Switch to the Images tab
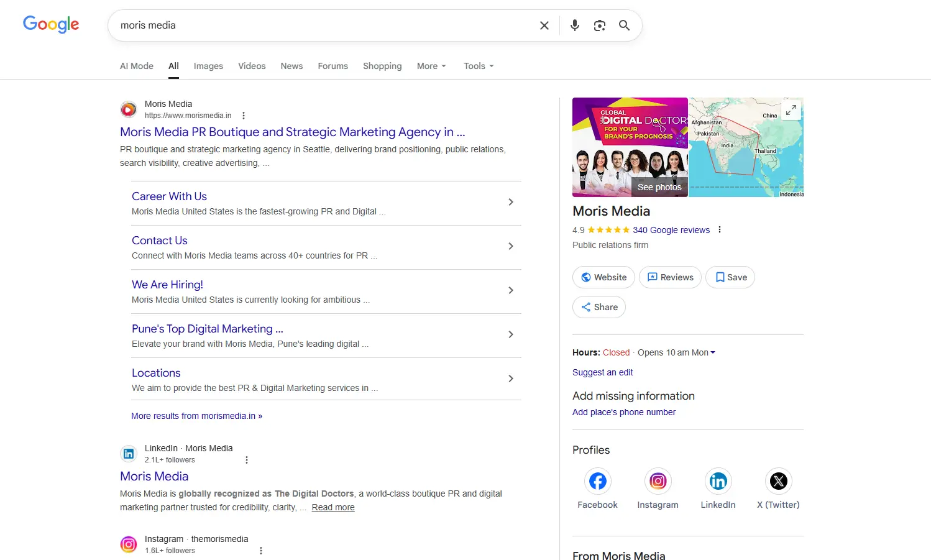 point(208,66)
